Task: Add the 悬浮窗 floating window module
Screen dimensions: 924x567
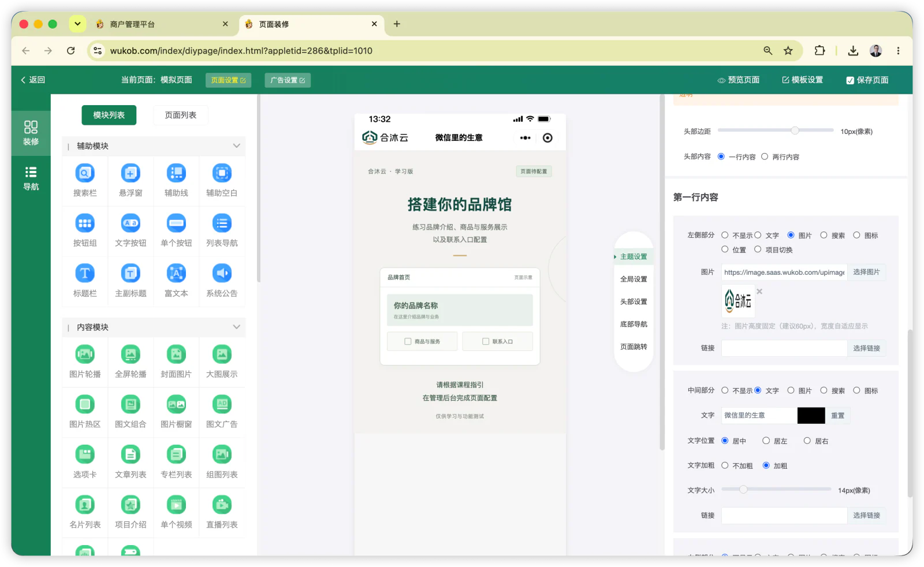Action: tap(131, 181)
